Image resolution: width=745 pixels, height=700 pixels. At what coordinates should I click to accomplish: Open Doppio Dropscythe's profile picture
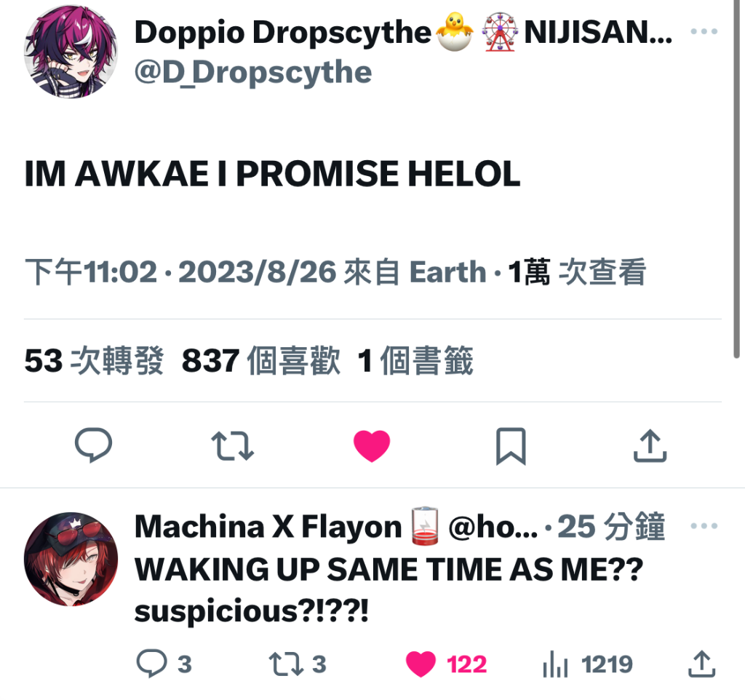pos(71,52)
